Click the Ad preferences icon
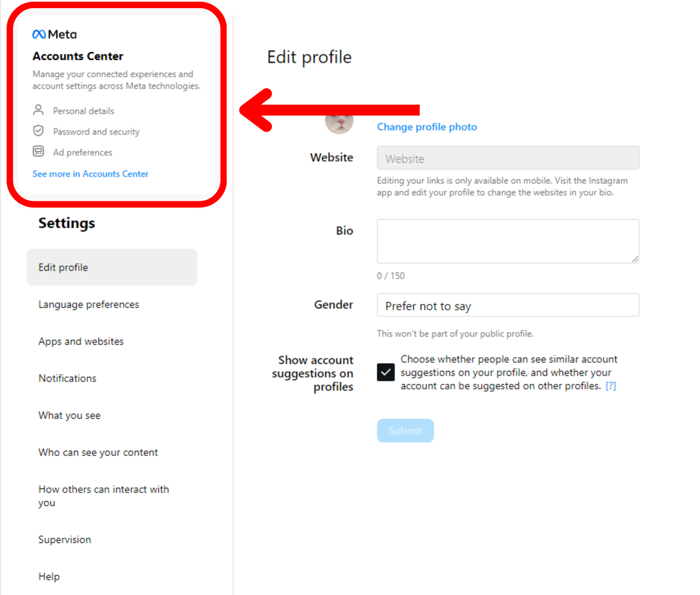Image resolution: width=700 pixels, height=595 pixels. (38, 151)
